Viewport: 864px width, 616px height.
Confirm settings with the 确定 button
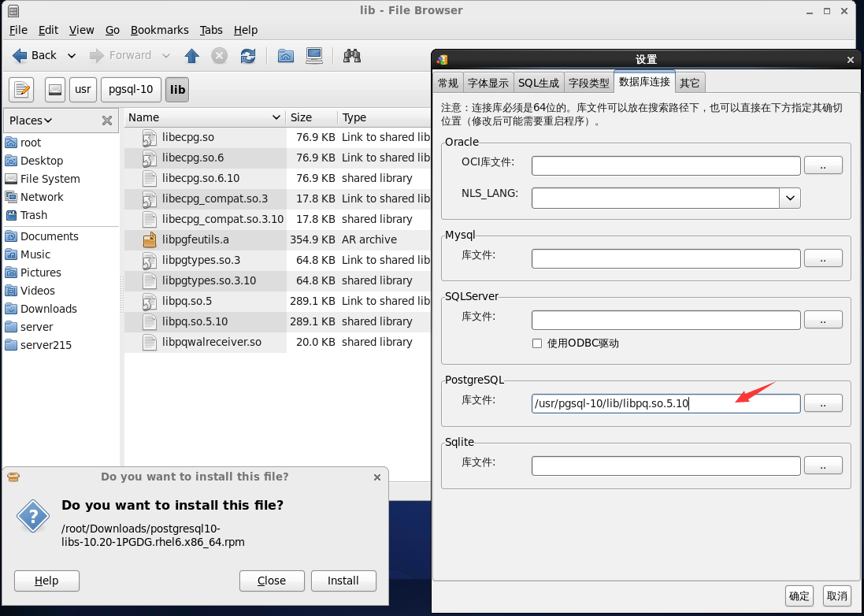point(799,596)
